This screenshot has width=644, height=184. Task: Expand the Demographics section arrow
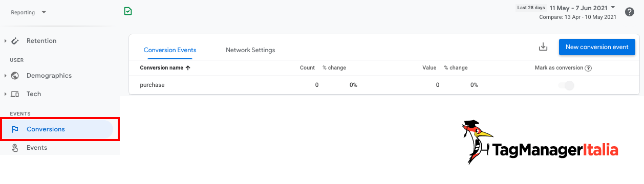coord(5,76)
